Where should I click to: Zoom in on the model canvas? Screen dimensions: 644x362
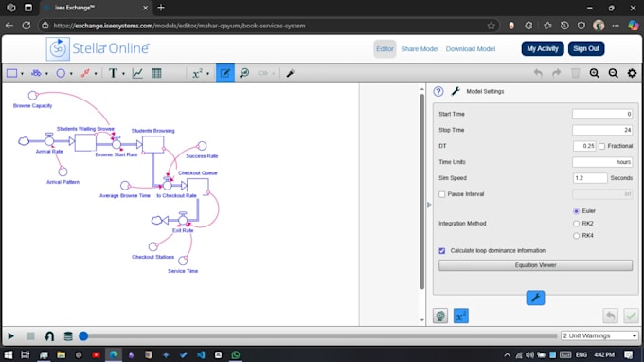(x=595, y=73)
